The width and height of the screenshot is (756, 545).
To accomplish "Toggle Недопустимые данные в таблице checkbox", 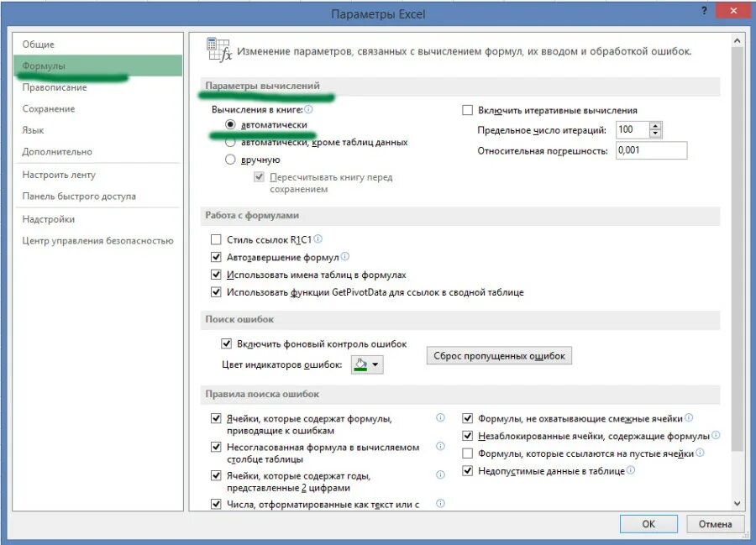I will (467, 471).
